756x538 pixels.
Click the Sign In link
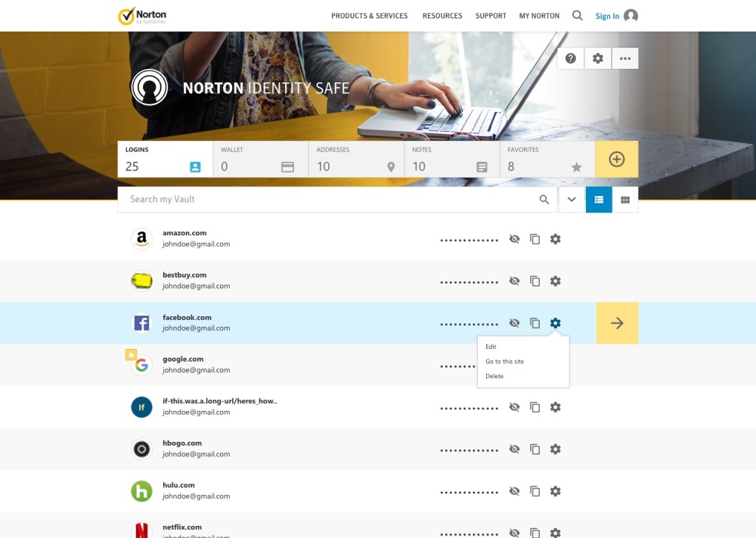607,16
